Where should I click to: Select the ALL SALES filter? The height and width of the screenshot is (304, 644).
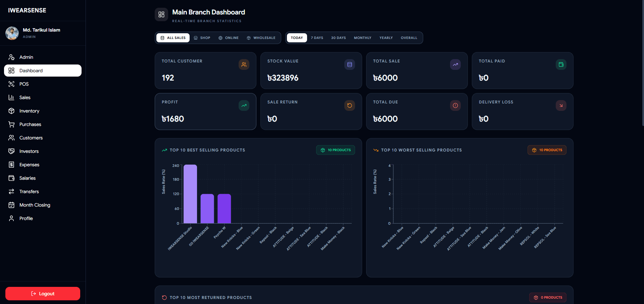173,38
